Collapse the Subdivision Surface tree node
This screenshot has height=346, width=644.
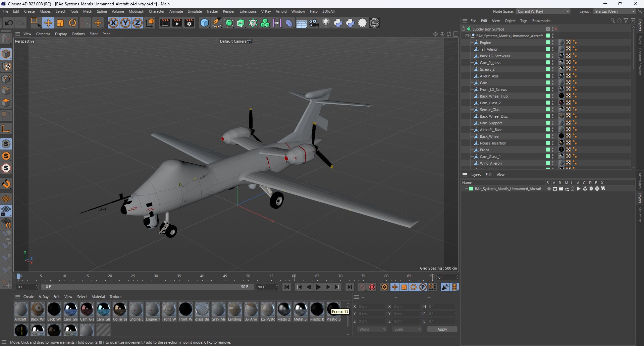click(464, 29)
